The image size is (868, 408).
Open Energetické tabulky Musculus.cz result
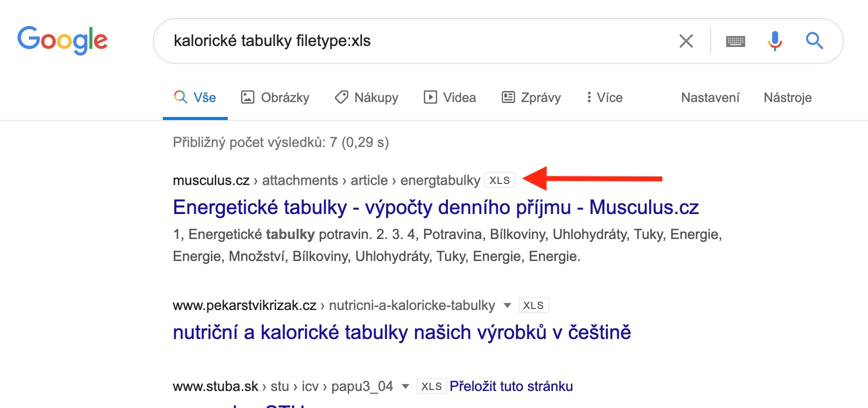click(x=435, y=207)
